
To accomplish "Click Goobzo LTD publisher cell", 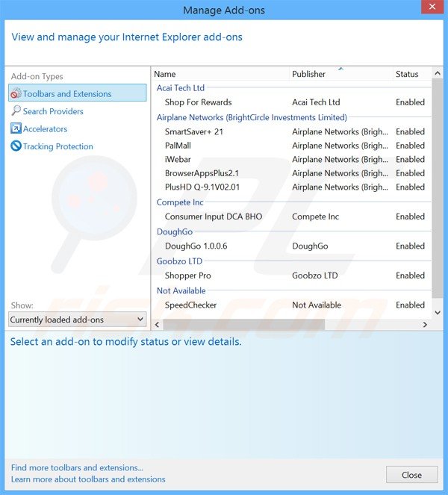I will [315, 275].
